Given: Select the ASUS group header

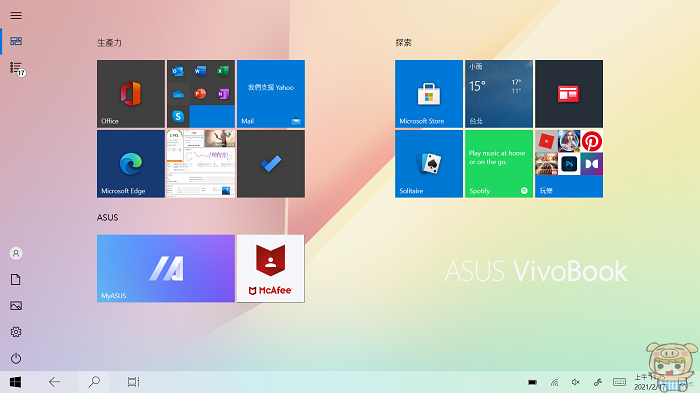Looking at the screenshot, I should point(108,217).
